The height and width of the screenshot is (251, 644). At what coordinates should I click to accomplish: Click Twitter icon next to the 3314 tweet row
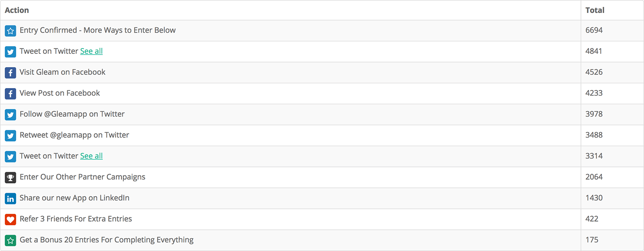coord(10,156)
